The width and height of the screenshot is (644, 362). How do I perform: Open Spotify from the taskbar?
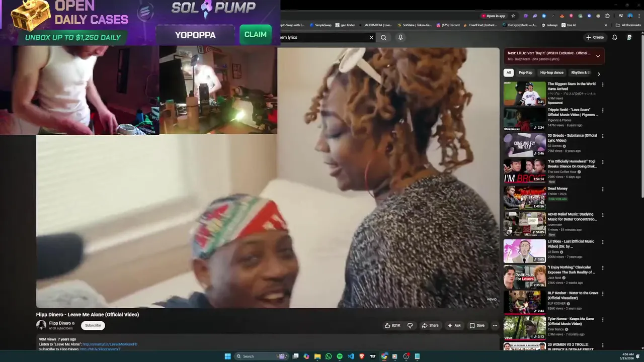(x=340, y=356)
